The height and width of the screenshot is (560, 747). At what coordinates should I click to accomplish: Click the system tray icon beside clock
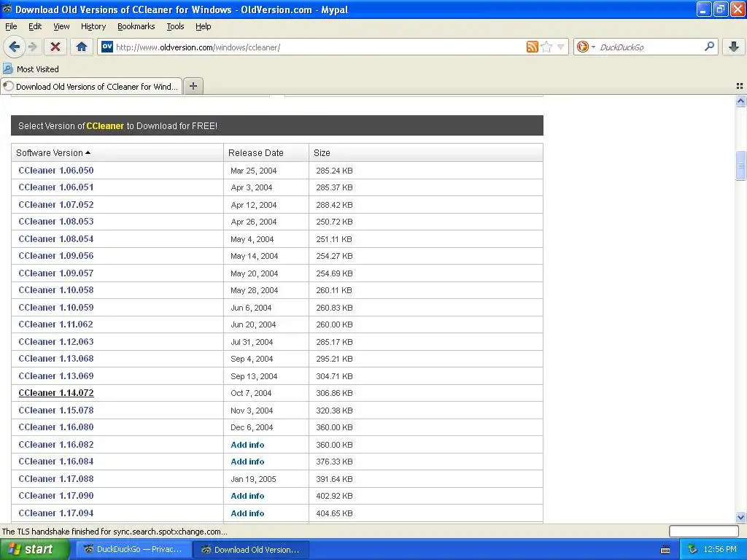(692, 550)
